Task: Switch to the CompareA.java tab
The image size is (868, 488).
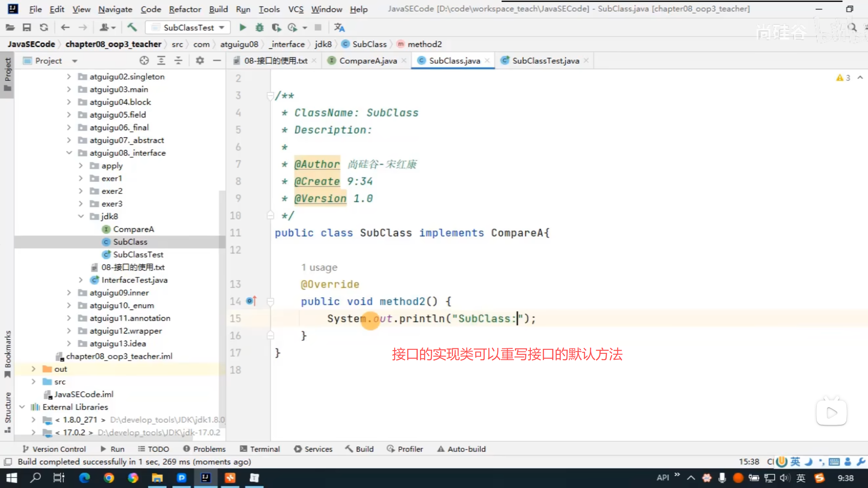Action: coord(367,61)
